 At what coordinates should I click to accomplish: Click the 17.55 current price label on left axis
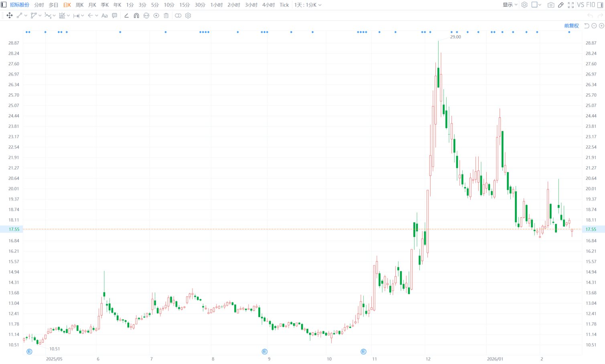(x=14, y=229)
